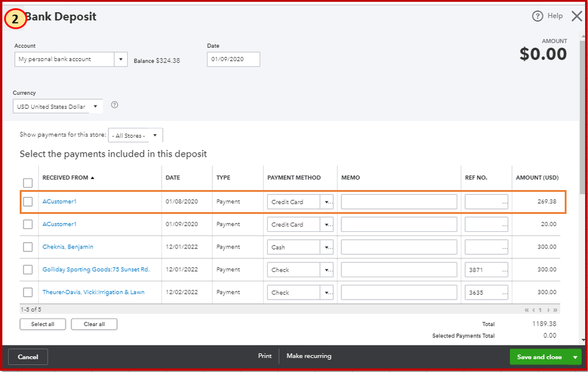Click the currency info question mark icon
The width and height of the screenshot is (588, 372).
(x=115, y=105)
